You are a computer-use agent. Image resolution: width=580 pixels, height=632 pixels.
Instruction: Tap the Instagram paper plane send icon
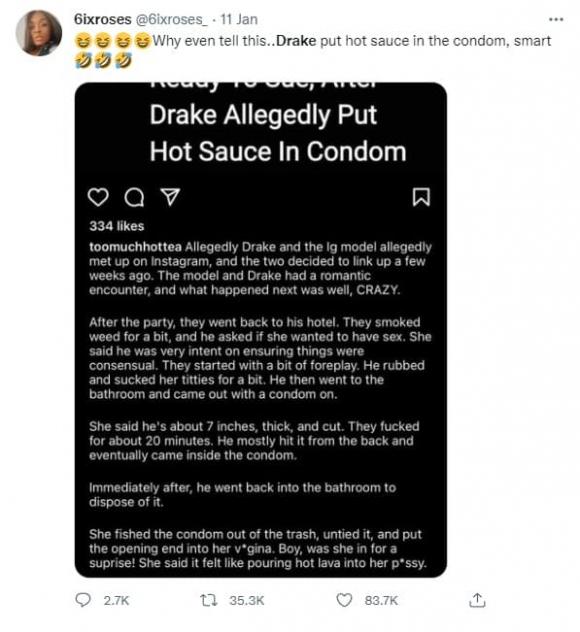click(x=170, y=197)
